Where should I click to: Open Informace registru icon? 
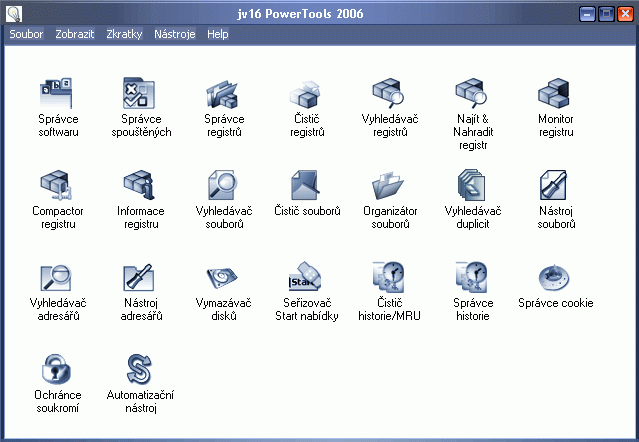point(140,185)
